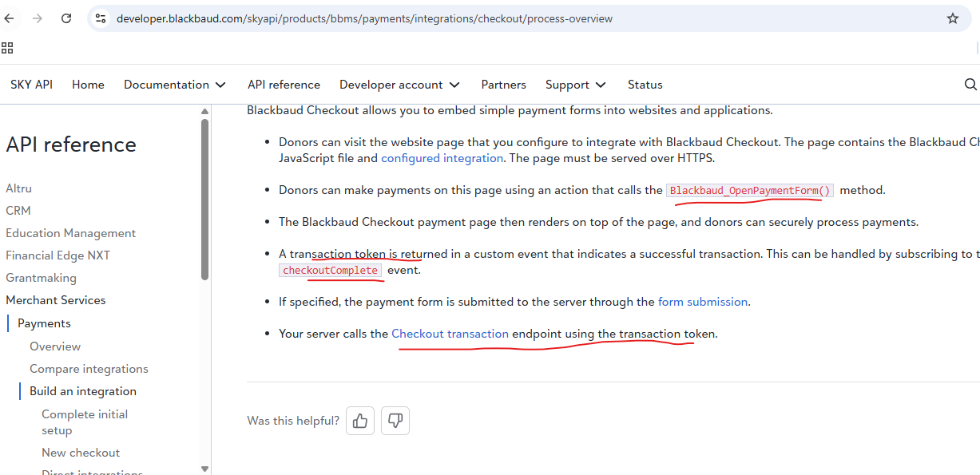Screen dimensions: 980x475
Task: Go back to the previous browser page
Action: coord(10,18)
